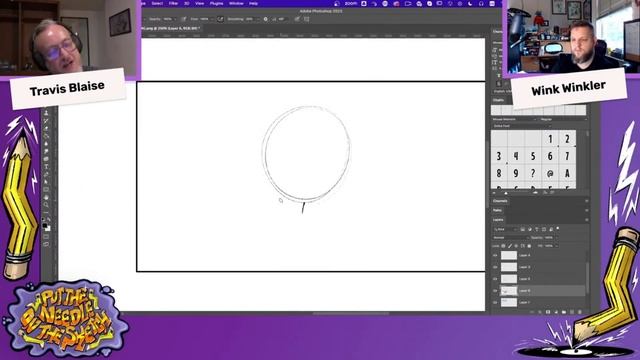
Task: Open the View menu
Action: point(199,3)
